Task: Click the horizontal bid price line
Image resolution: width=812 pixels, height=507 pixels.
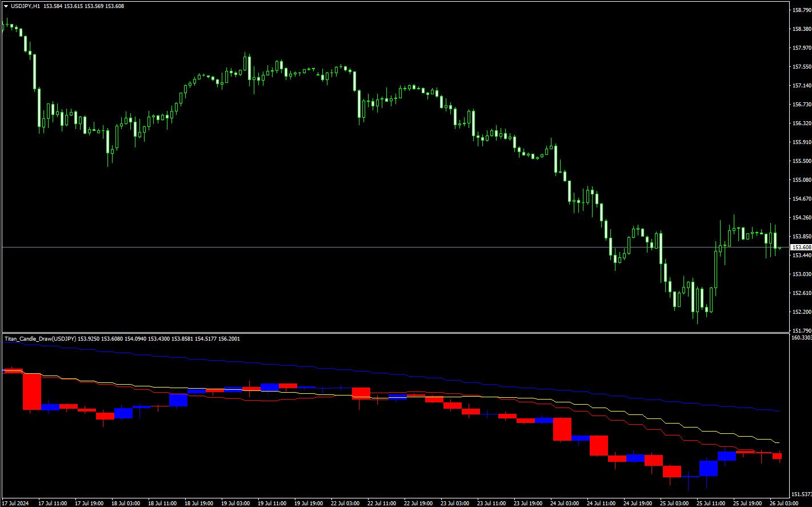Action: (x=400, y=247)
